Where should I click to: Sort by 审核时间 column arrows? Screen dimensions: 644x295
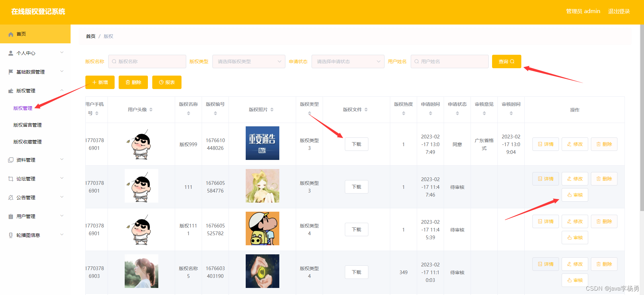pos(511,113)
